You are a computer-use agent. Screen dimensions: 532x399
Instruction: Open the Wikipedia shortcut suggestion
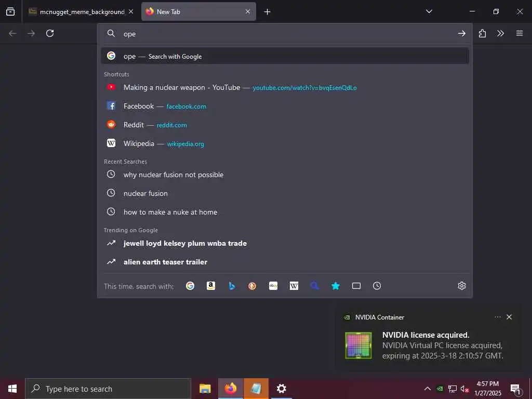coord(285,143)
